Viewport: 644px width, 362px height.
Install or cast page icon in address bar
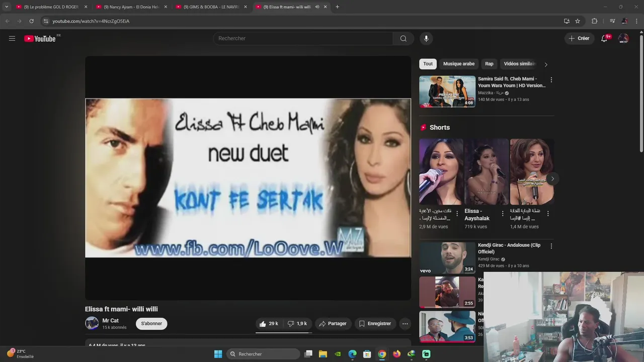coord(567,21)
